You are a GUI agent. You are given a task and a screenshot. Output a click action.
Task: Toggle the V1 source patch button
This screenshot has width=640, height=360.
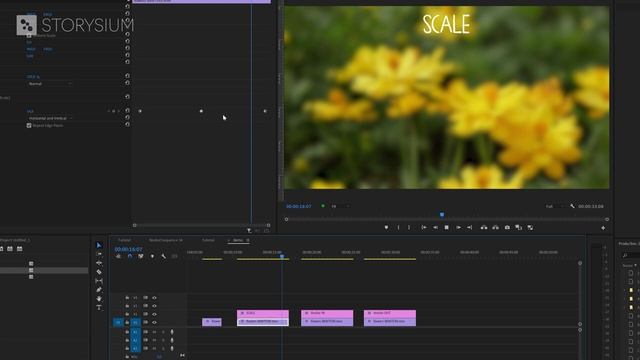(x=118, y=322)
